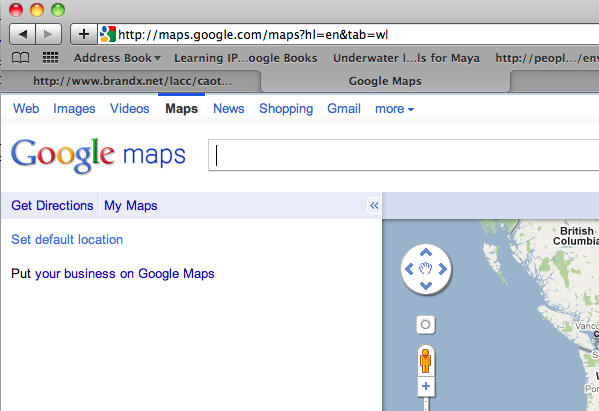Click Get Directions link

52,206
